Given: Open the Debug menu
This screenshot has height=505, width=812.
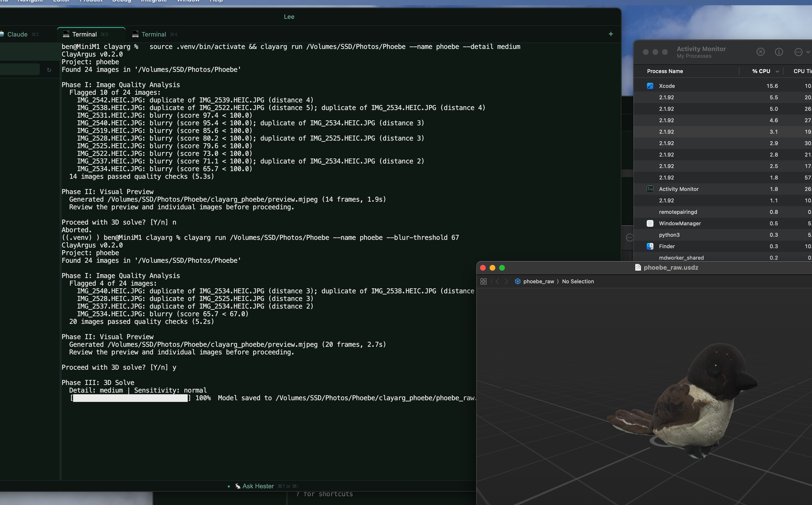Looking at the screenshot, I should [x=122, y=1].
